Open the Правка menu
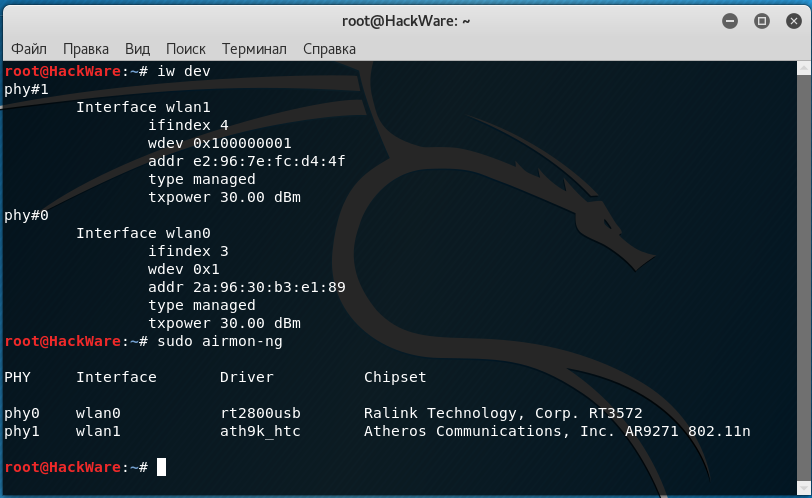The height and width of the screenshot is (498, 812). tap(86, 49)
